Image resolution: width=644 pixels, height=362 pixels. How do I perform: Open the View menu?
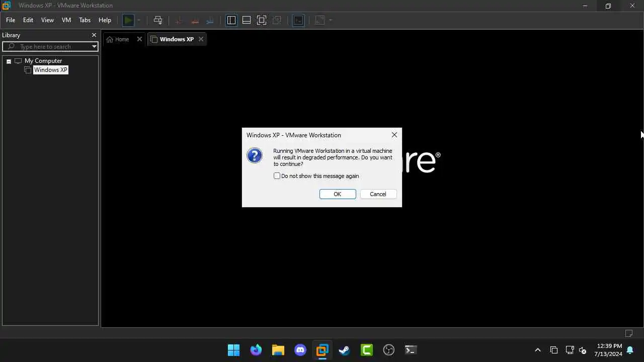(47, 20)
